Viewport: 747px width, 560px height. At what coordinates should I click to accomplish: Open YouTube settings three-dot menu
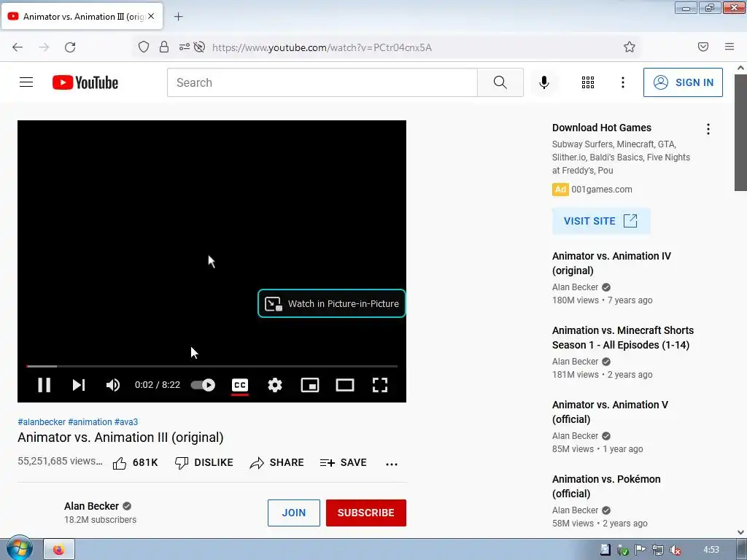tap(623, 82)
